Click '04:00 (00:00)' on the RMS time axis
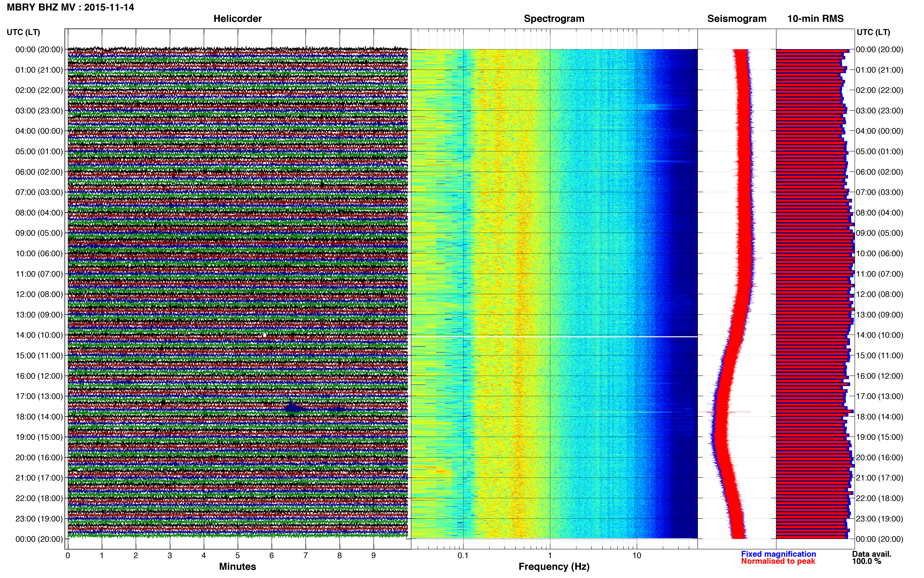 click(x=880, y=131)
